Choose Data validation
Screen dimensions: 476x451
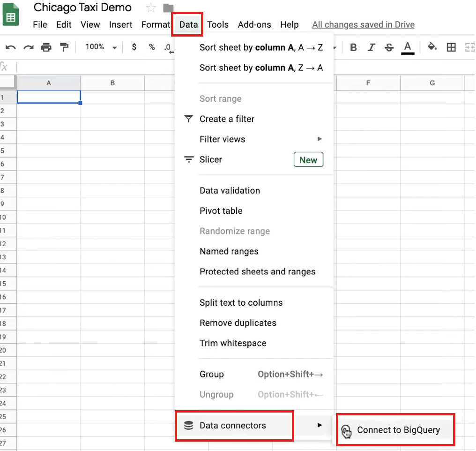coord(254,190)
